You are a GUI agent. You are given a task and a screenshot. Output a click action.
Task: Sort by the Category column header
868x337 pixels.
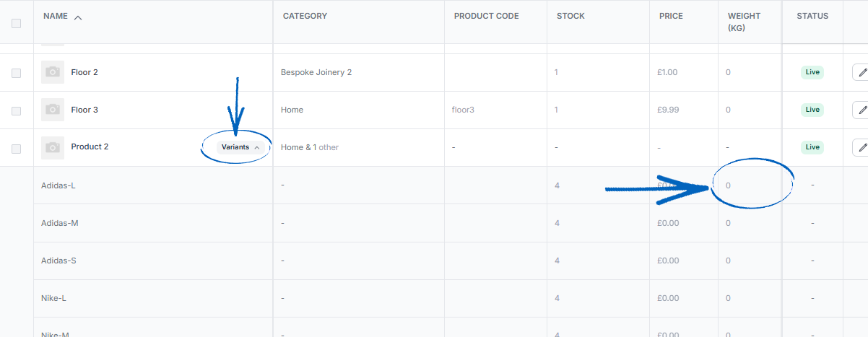pyautogui.click(x=305, y=16)
